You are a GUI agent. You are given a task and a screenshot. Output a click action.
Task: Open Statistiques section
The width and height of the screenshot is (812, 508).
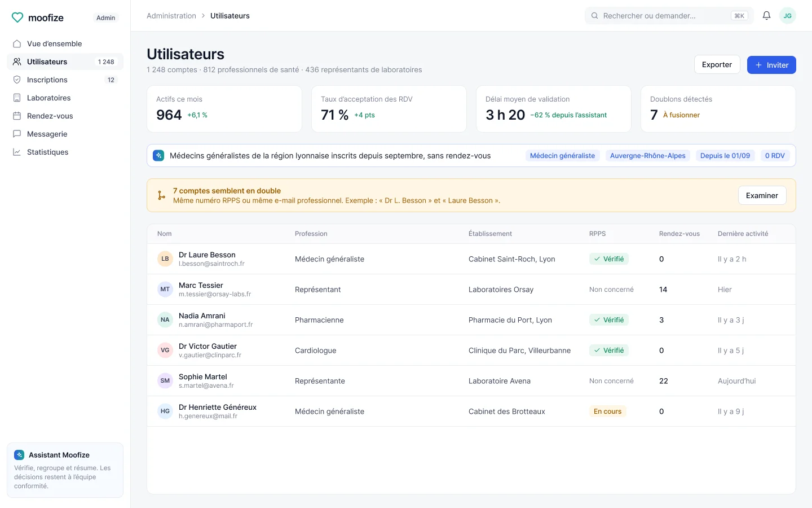(x=65, y=152)
